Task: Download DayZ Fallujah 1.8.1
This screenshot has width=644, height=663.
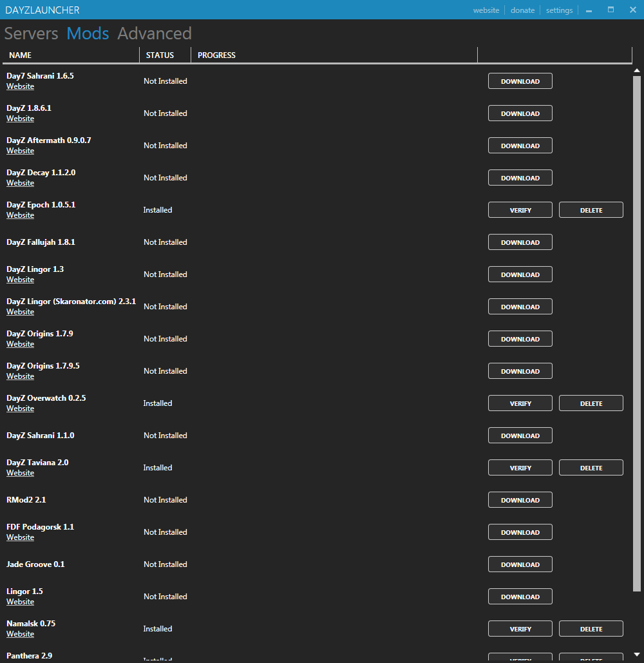Action: (520, 242)
